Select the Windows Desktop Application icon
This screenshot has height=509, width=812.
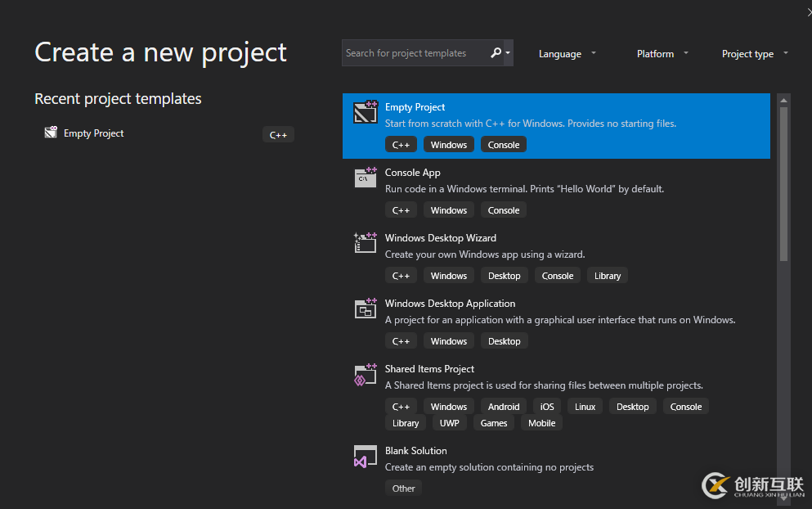[365, 309]
